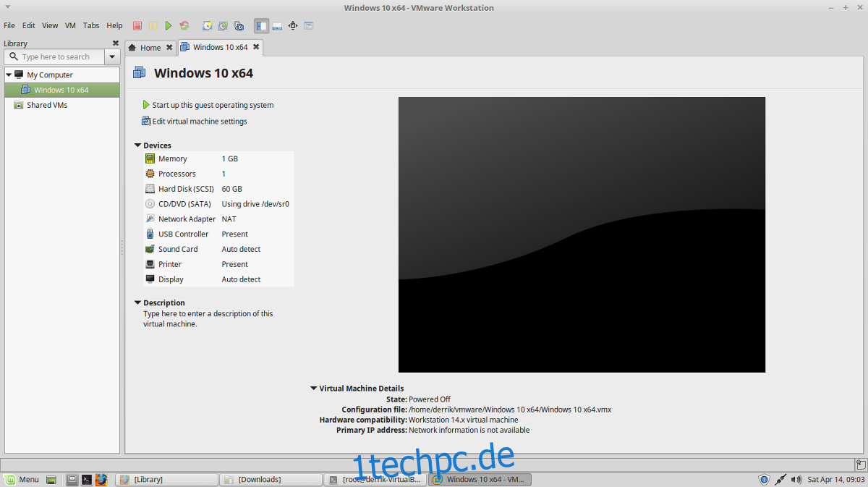Open the Edit menu
This screenshot has width=868, height=487.
pos(28,25)
